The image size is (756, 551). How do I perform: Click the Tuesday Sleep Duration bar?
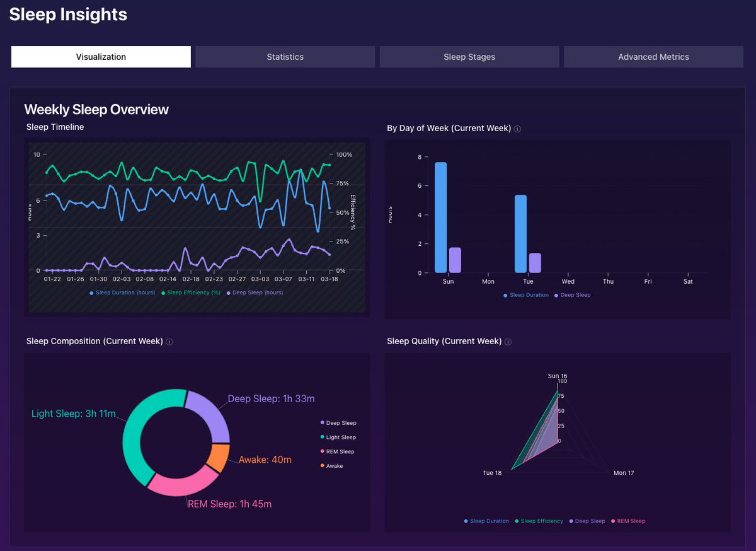click(x=520, y=234)
